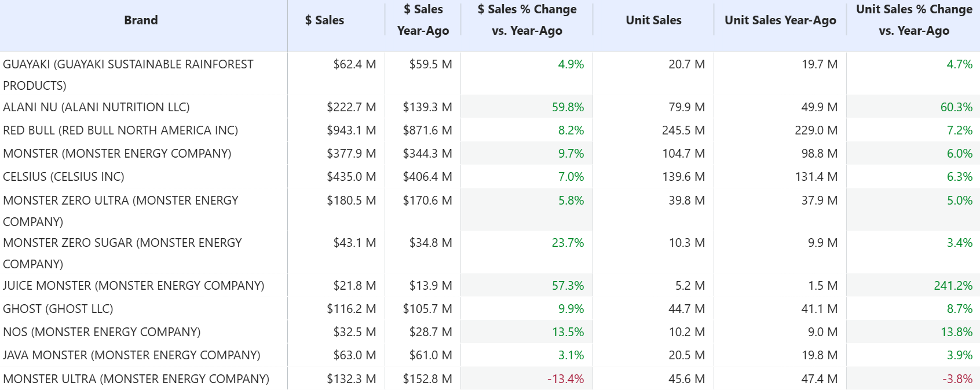Click the JUICE MONSTER brand name
980x390 pixels.
coord(133,286)
